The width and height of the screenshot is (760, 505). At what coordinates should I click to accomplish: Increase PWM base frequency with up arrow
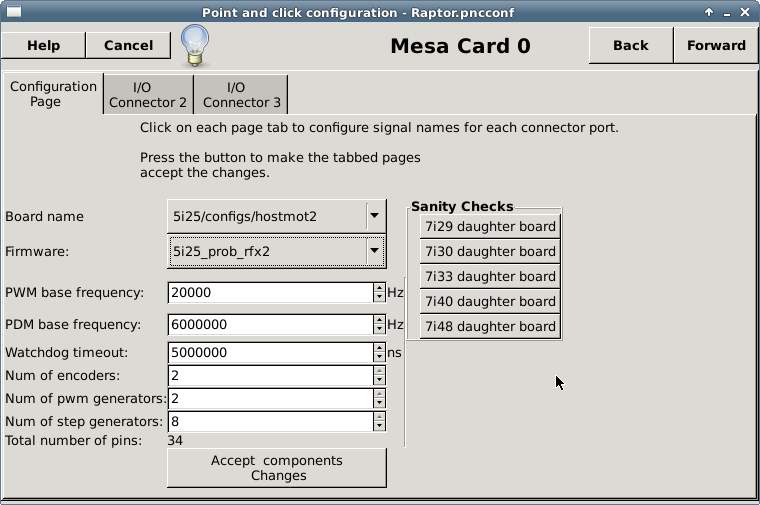point(380,288)
